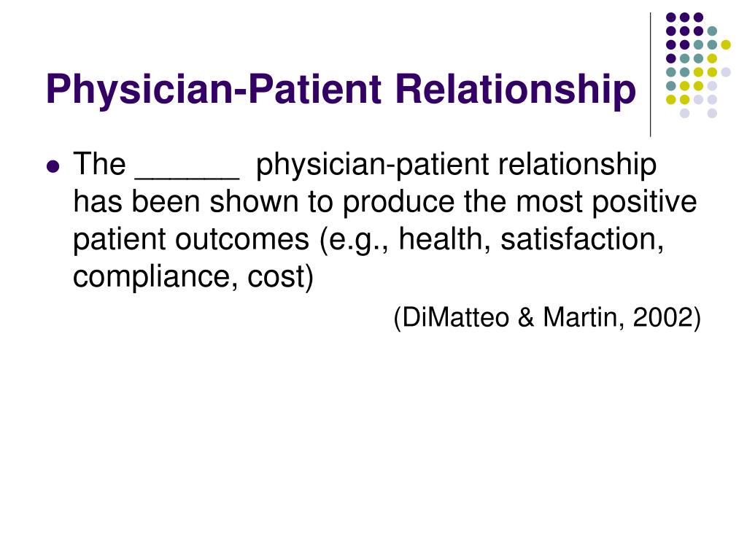Image resolution: width=747 pixels, height=560 pixels.
Task: Click the word "Relationship" in the purple title
Action: point(516,90)
